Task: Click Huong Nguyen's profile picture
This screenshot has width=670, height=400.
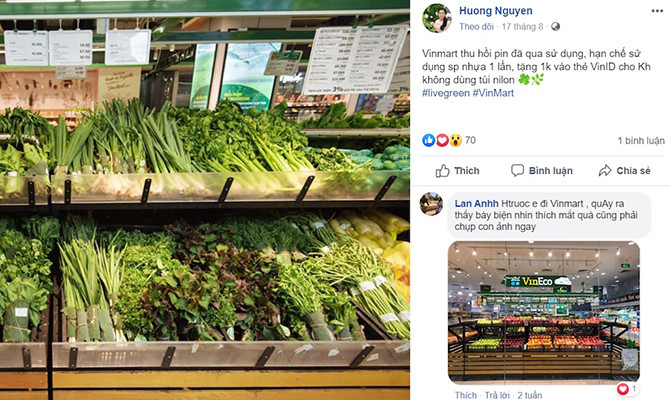Action: [436, 18]
